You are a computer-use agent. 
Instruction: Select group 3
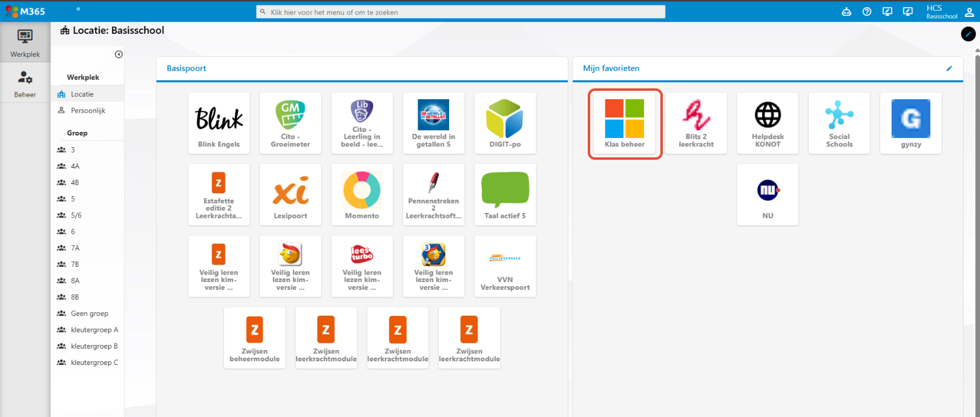pos(87,149)
